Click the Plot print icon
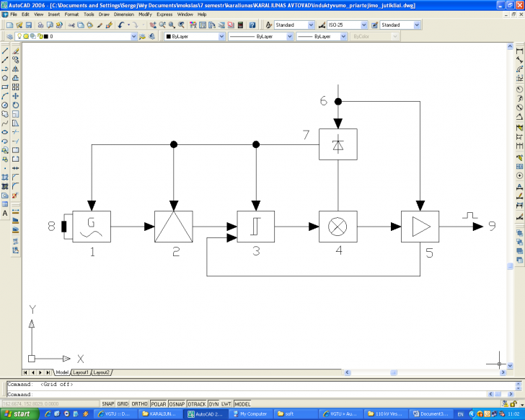Screen dimensions: 525x420 pos(40,25)
